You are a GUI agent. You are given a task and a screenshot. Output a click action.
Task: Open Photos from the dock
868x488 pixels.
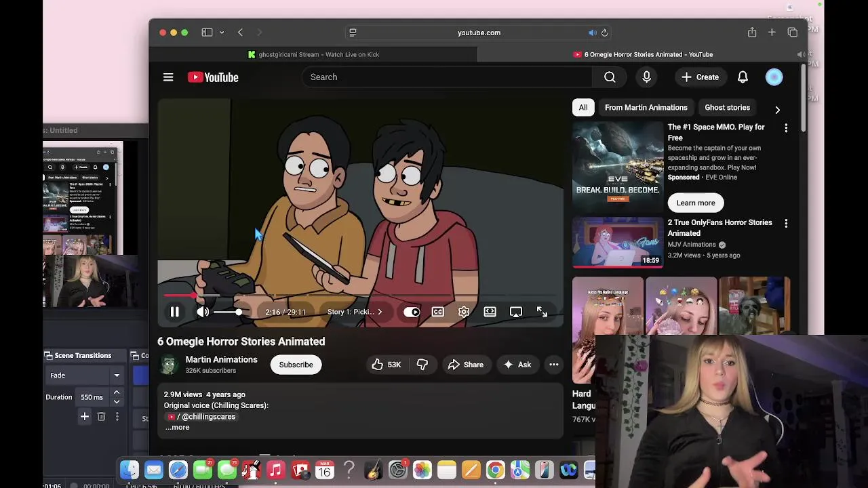pos(422,470)
